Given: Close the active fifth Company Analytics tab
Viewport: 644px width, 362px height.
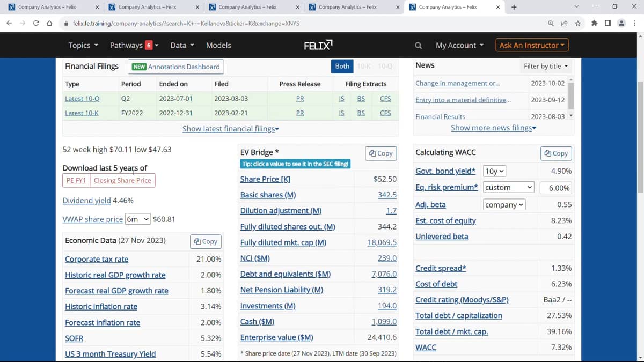Looking at the screenshot, I should coord(498,7).
